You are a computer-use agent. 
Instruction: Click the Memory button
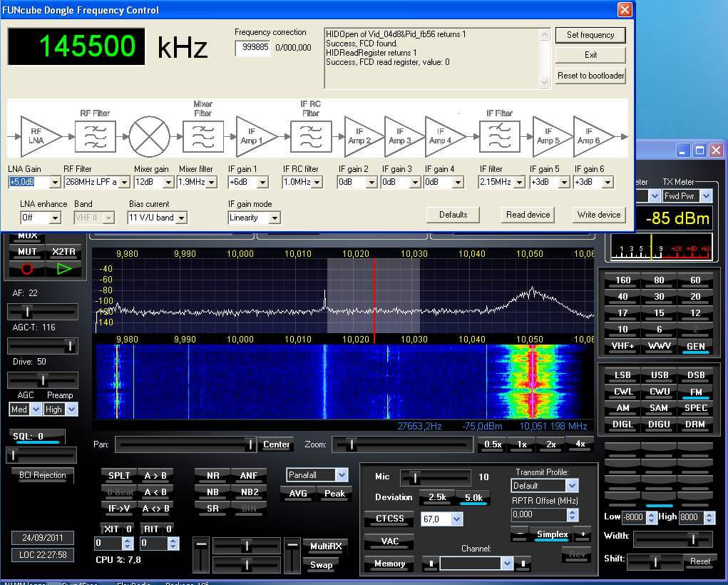[389, 564]
